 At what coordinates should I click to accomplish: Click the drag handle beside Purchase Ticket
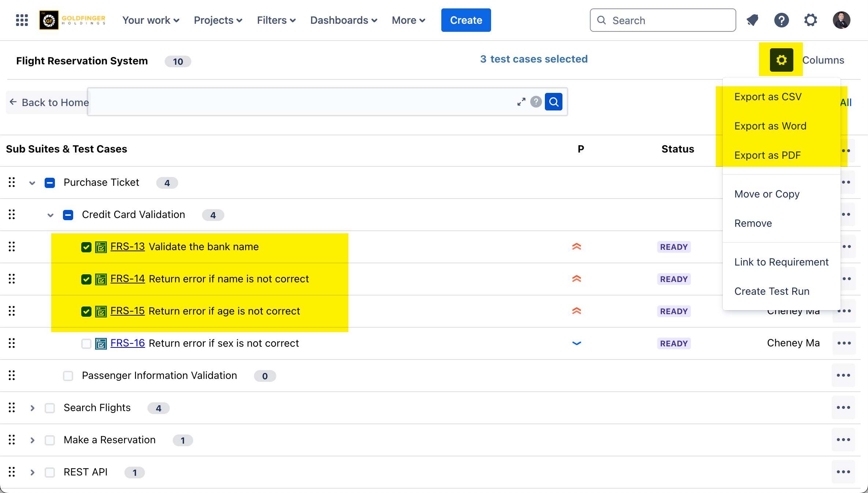pyautogui.click(x=12, y=182)
